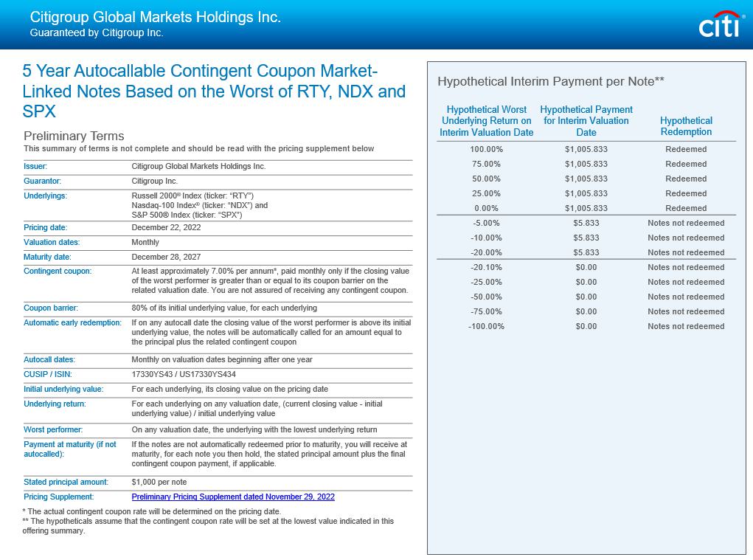Select the Stated principal amount label
The width and height of the screenshot is (753, 560).
(x=66, y=483)
